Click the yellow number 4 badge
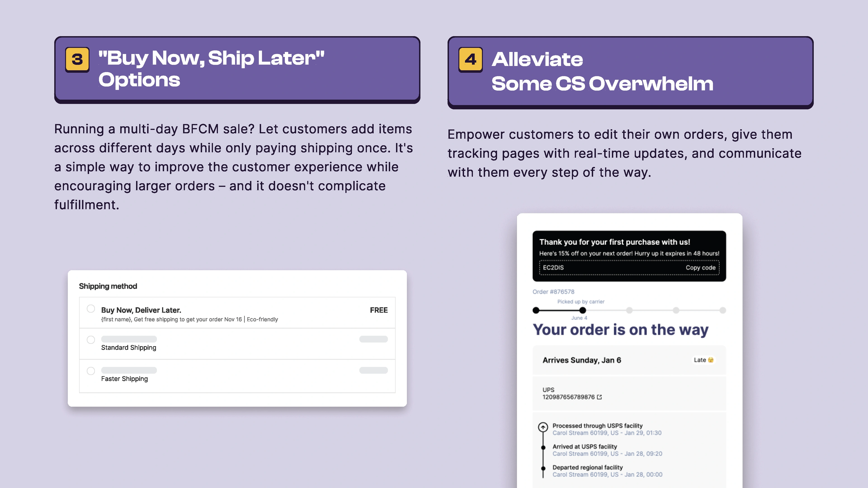The image size is (868, 488). pyautogui.click(x=470, y=60)
